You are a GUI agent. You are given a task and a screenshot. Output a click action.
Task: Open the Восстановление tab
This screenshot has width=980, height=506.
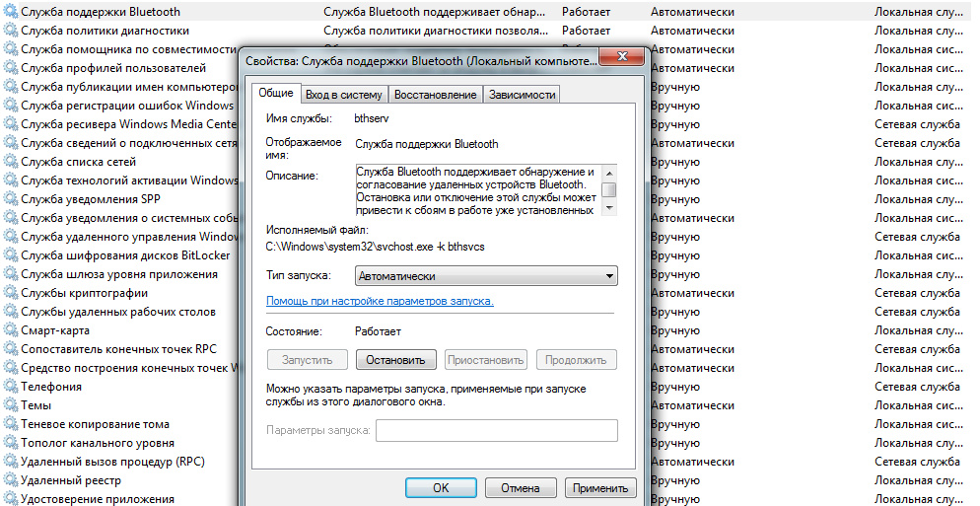tap(435, 95)
